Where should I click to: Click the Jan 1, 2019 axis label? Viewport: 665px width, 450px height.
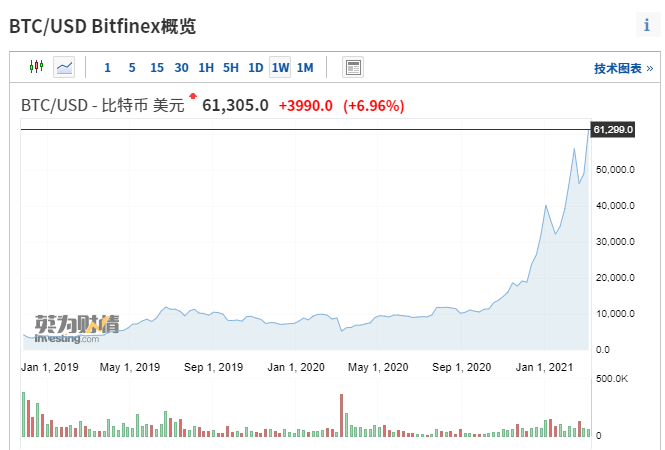50,367
